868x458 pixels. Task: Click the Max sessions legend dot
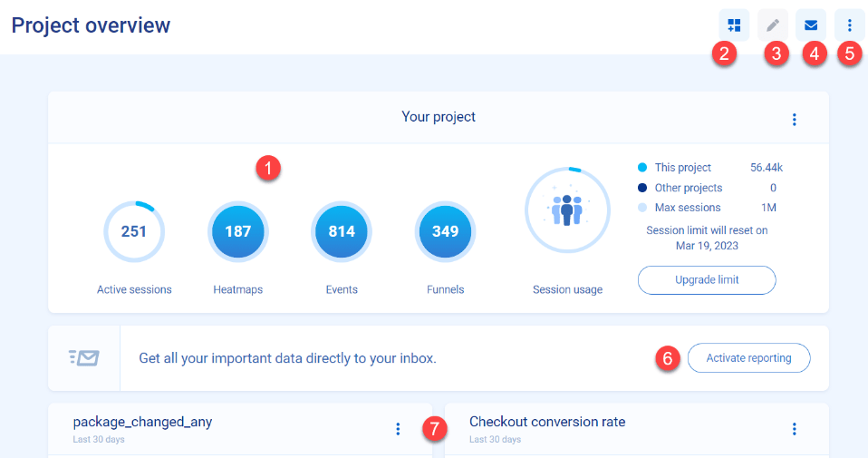642,208
